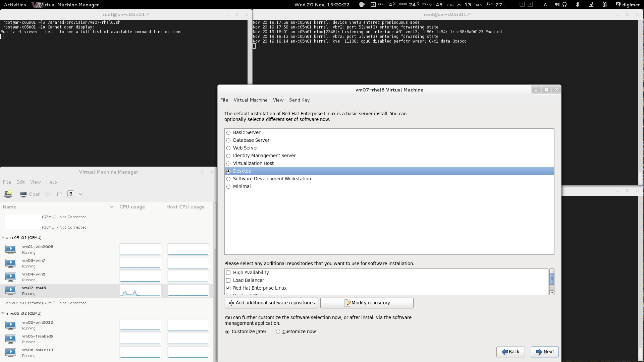The height and width of the screenshot is (362, 644).
Task: Click the volume speaker icon in top bar
Action: tap(557, 4)
